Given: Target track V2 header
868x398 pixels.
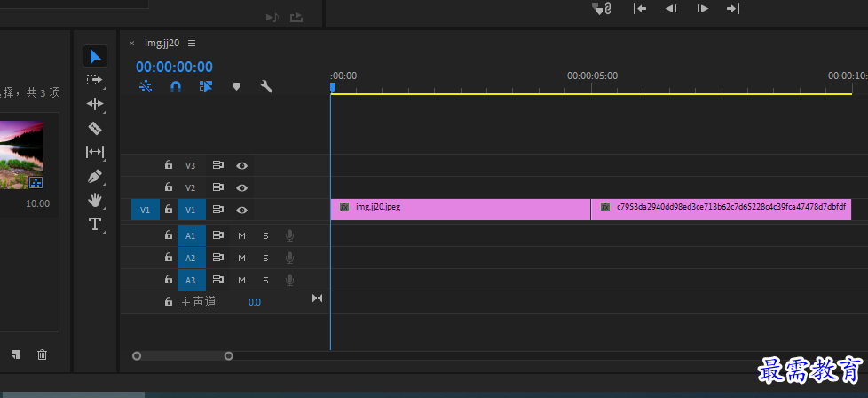Looking at the screenshot, I should point(191,188).
